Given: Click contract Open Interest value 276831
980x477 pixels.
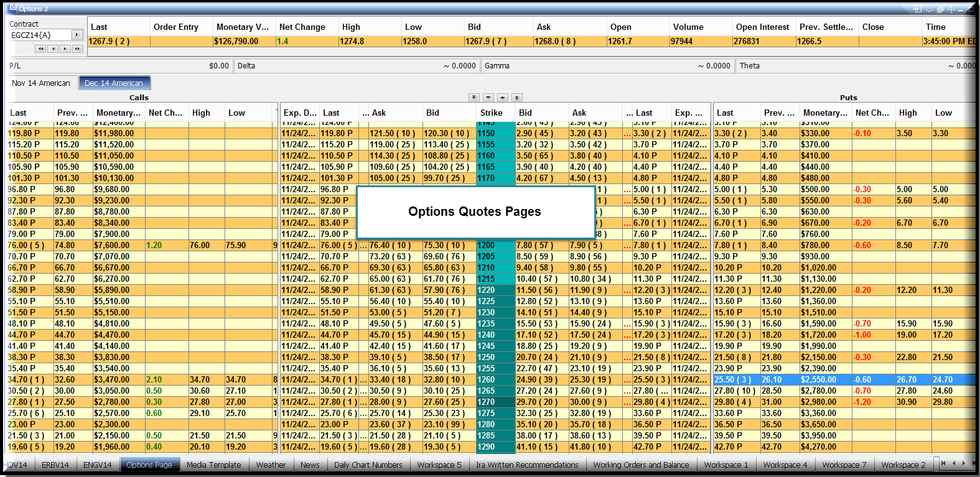Looking at the screenshot, I should (x=763, y=41).
